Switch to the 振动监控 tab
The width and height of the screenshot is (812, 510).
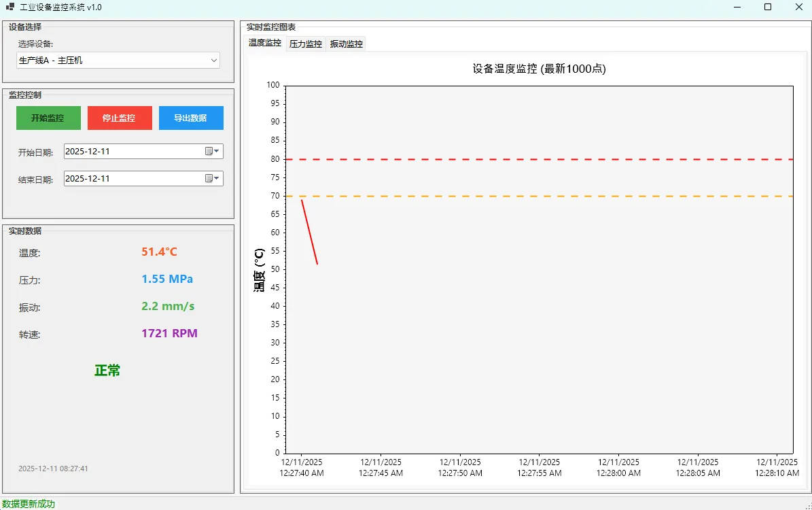pyautogui.click(x=347, y=44)
